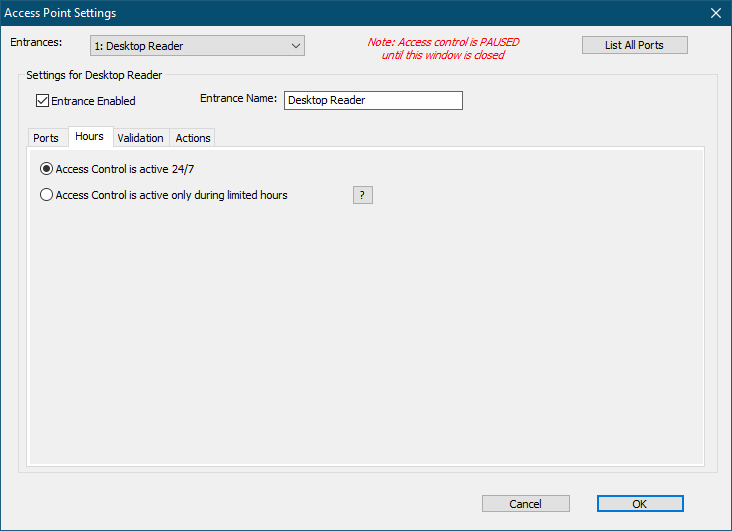Select Access Control is active 24/7
Screen dimensions: 732x531
click(x=47, y=169)
